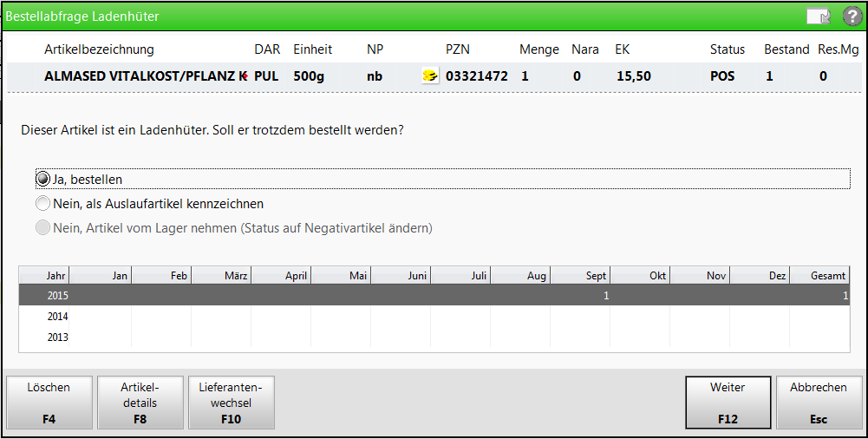The image size is (868, 439).
Task: Click the 'Jahr' column header
Action: pyautogui.click(x=45, y=275)
